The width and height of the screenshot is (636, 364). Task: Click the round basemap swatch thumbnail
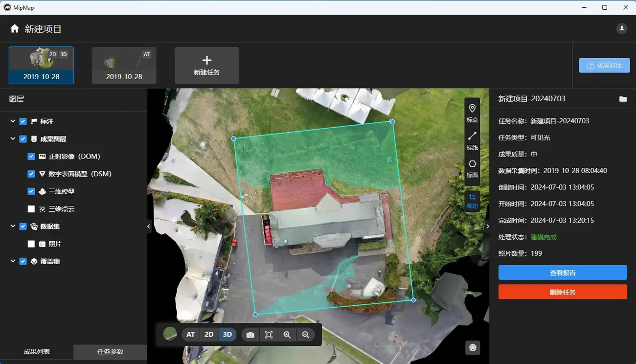[170, 334]
